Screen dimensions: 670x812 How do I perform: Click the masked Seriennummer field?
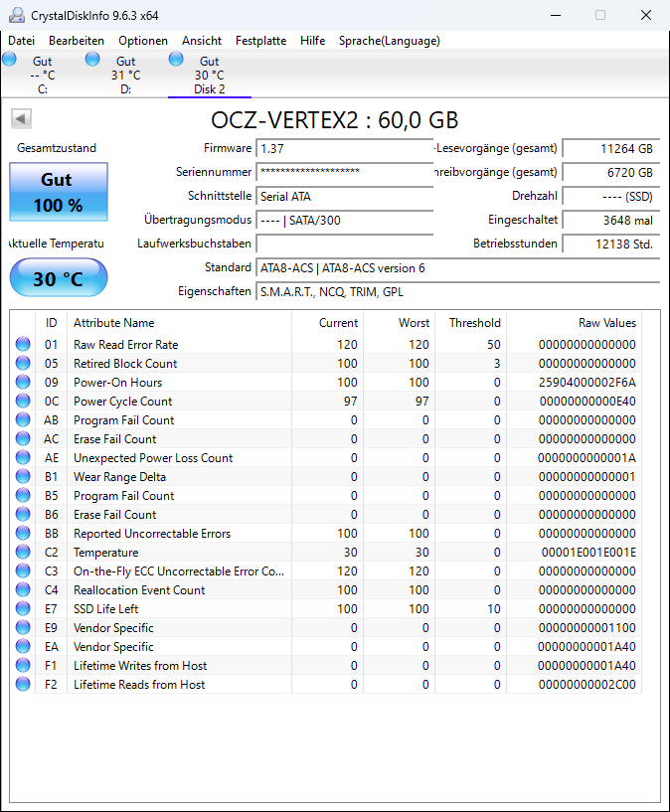[x=344, y=173]
